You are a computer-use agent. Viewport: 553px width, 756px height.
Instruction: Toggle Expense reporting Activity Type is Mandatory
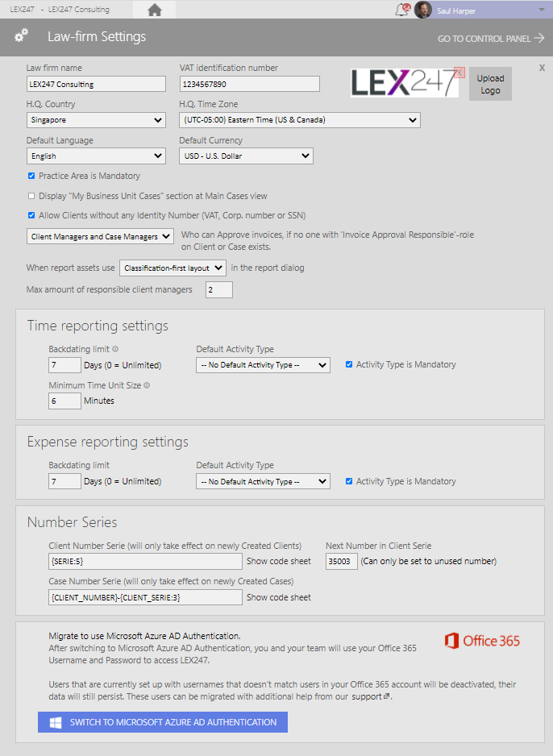pyautogui.click(x=349, y=481)
